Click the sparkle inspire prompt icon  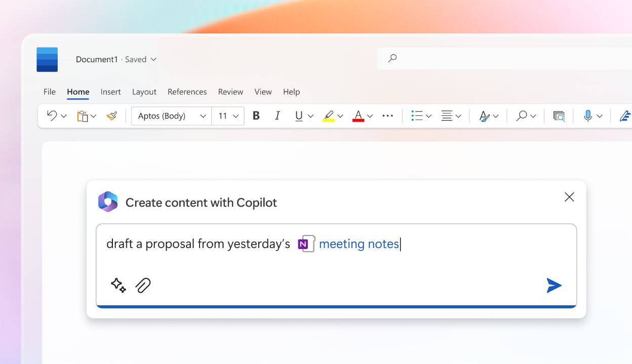(118, 285)
